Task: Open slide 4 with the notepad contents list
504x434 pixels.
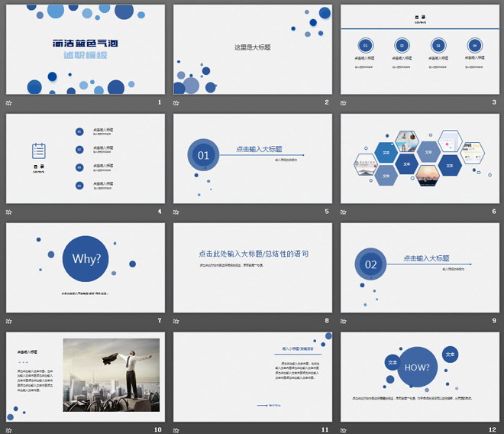Action: (x=86, y=158)
